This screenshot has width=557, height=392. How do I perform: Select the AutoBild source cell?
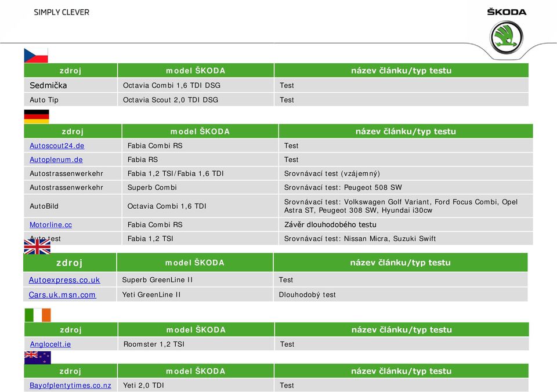pos(73,206)
